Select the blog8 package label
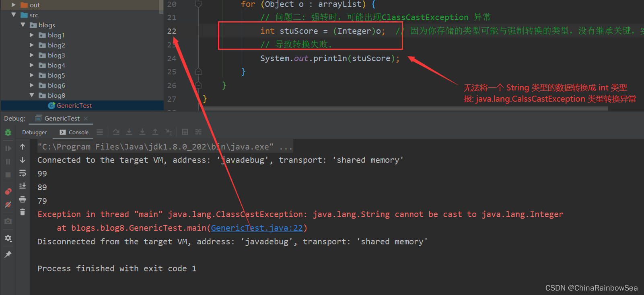The height and width of the screenshot is (295, 644). click(x=56, y=95)
